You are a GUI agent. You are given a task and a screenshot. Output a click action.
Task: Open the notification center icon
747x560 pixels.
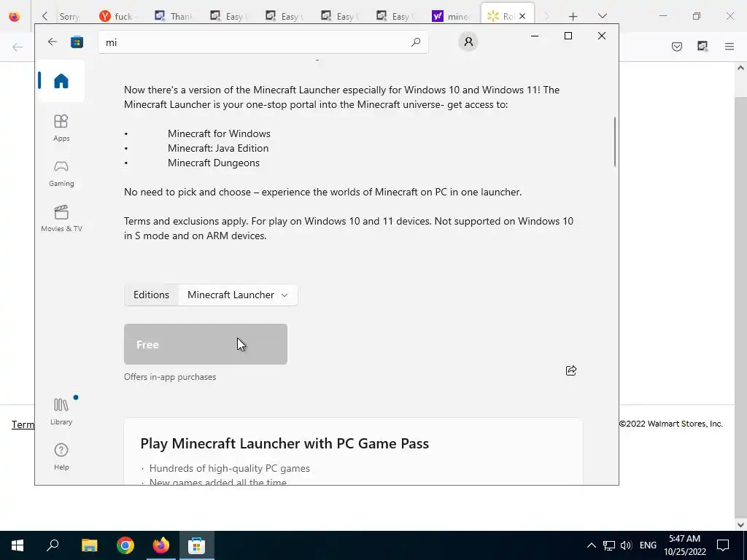click(x=723, y=545)
